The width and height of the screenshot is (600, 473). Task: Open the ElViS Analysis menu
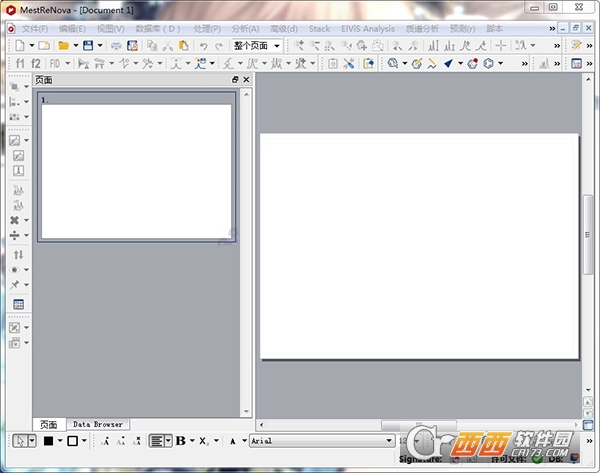click(x=368, y=29)
